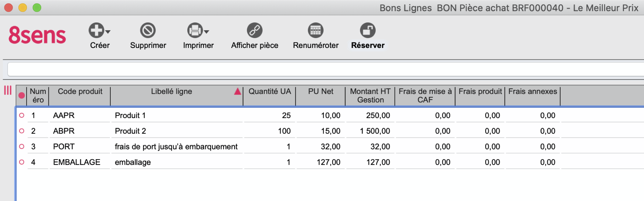Viewport: 644px width, 201px height.
Task: Click quantity 25 in AAPR row
Action: (x=286, y=115)
